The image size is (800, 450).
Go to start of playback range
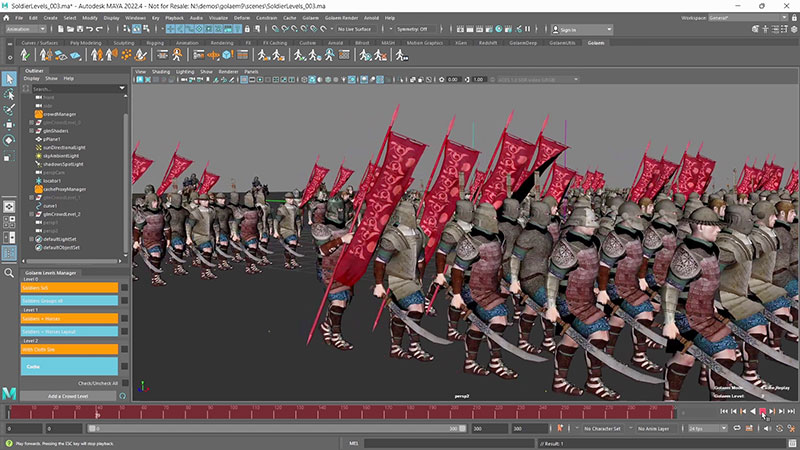click(723, 411)
